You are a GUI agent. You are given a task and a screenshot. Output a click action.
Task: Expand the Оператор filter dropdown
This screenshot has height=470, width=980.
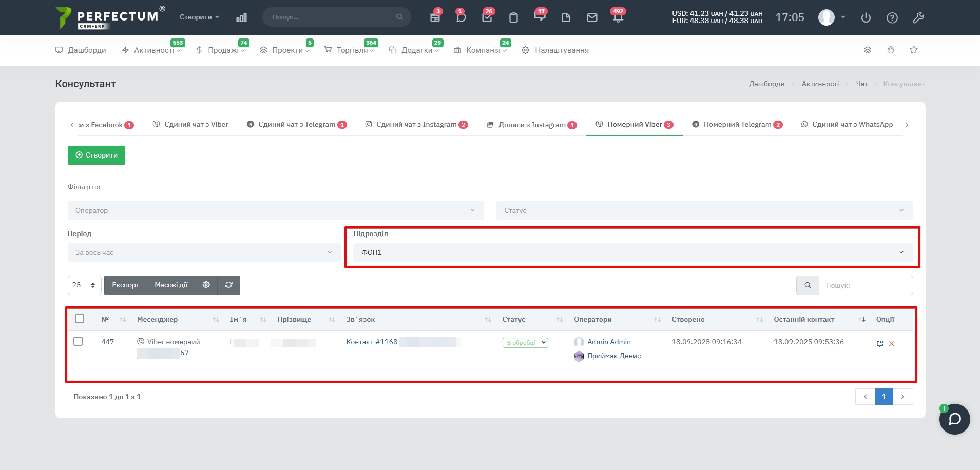(x=275, y=210)
